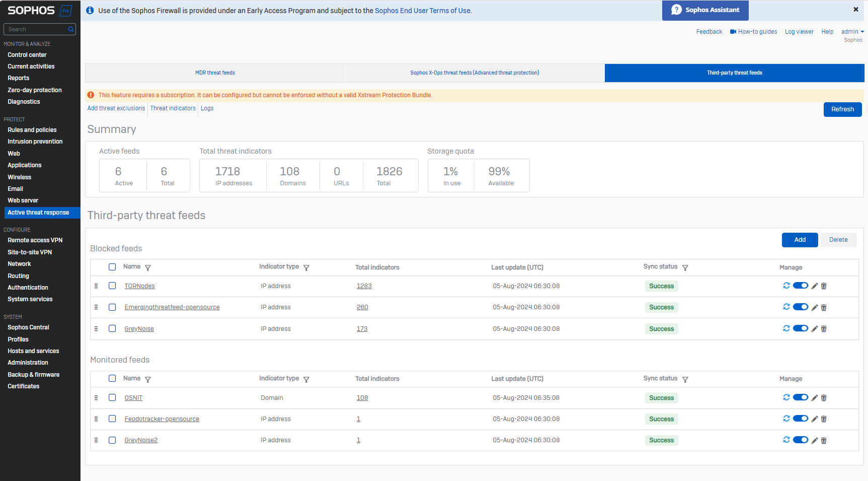This screenshot has width=868, height=481.
Task: Disable the TORNodes feed toggle
Action: pos(800,286)
